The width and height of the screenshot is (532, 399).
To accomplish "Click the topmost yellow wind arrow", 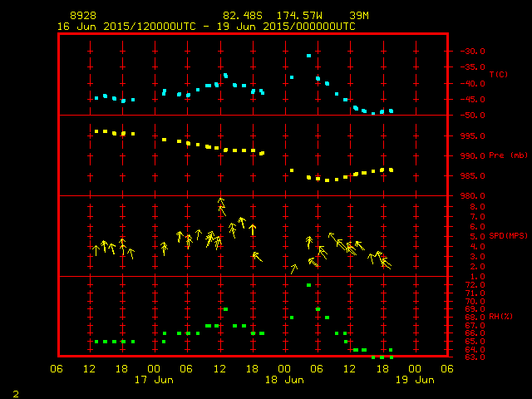I will click(220, 201).
